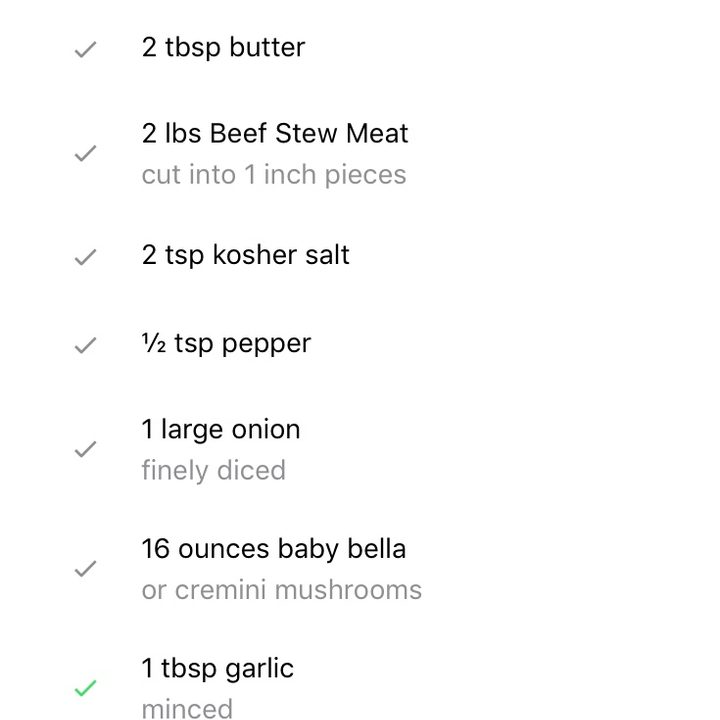This screenshot has width=720, height=720.
Task: Tap the 'finely diced' preparation note
Action: tap(214, 471)
